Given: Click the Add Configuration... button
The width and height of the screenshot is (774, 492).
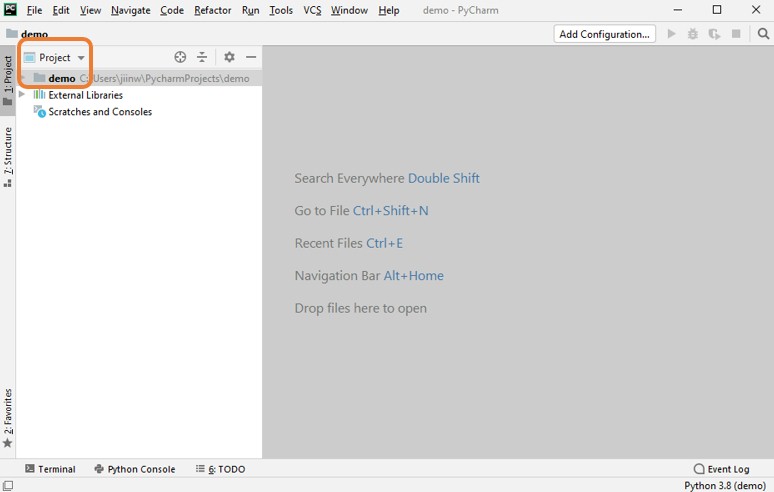Looking at the screenshot, I should click(x=604, y=34).
